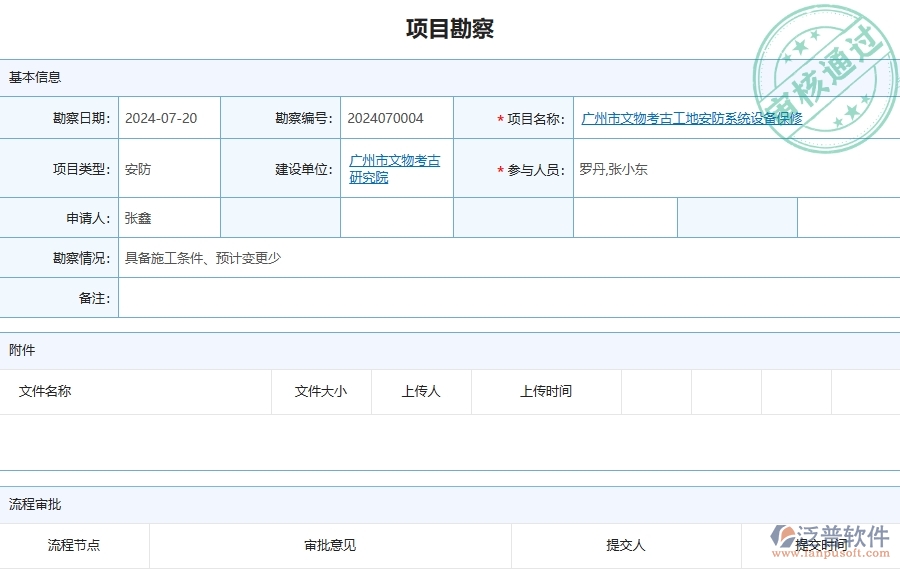Click the 上传时间 column header
900x569 pixels.
(546, 391)
